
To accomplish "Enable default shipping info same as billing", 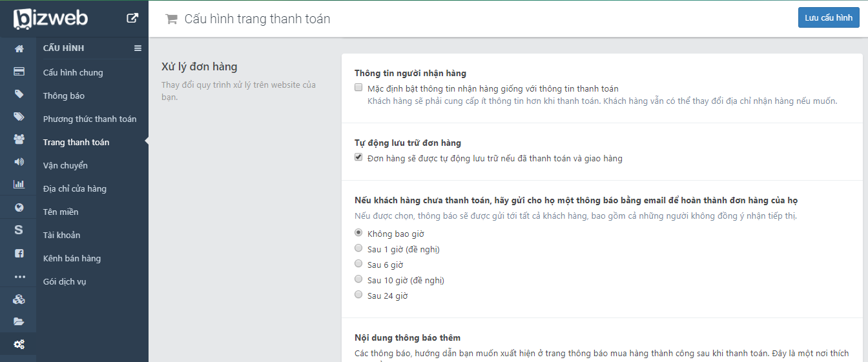I will coord(358,88).
